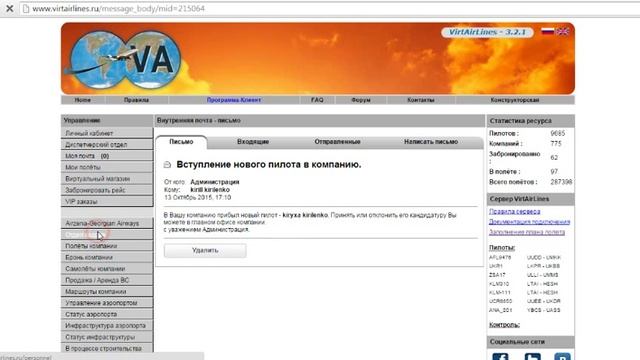The width and height of the screenshot is (640, 360).
Task: Open the VK social icon
Action: (x=562, y=357)
